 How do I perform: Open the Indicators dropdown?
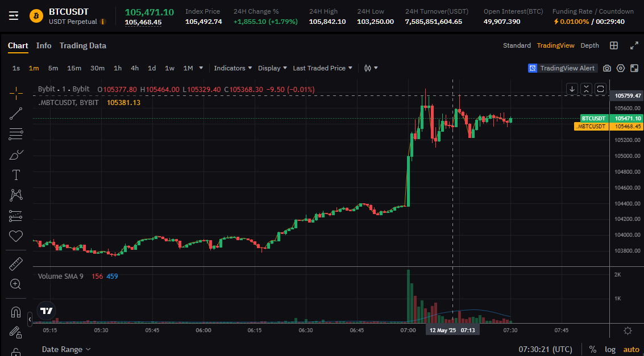tap(233, 68)
